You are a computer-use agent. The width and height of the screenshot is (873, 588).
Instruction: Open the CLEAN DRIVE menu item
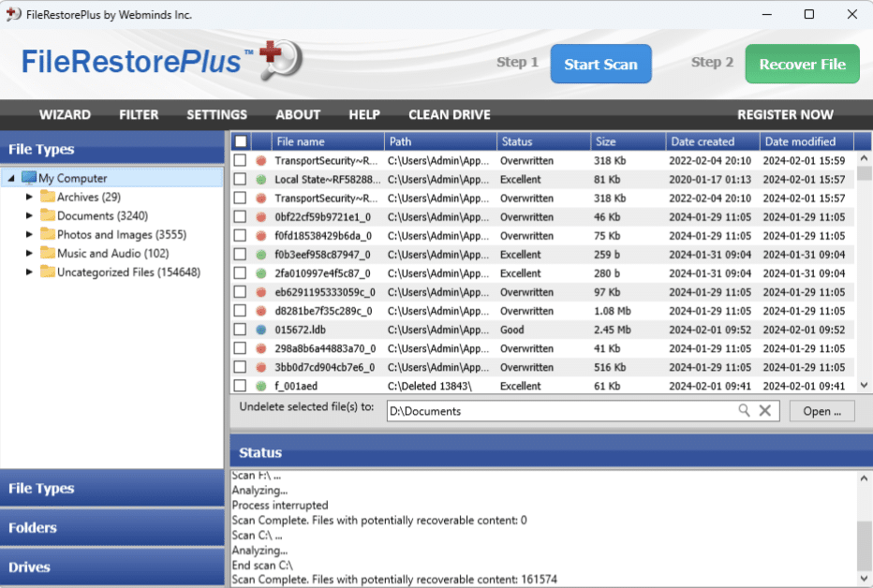point(449,114)
